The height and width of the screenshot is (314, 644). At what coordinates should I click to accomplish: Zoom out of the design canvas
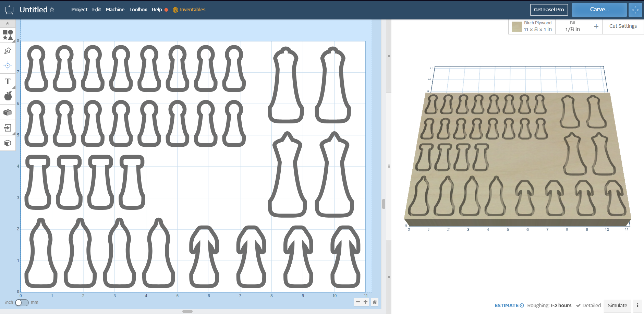click(x=358, y=302)
